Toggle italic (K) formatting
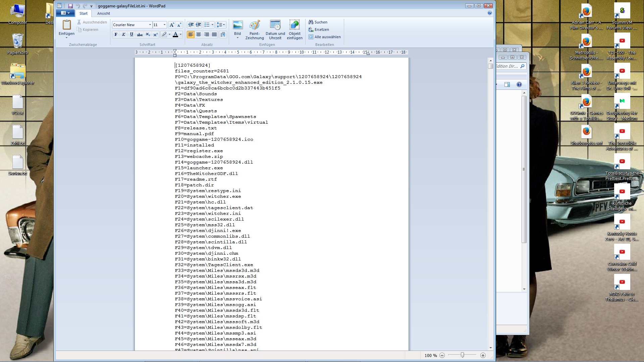This screenshot has height=362, width=644. pyautogui.click(x=124, y=35)
